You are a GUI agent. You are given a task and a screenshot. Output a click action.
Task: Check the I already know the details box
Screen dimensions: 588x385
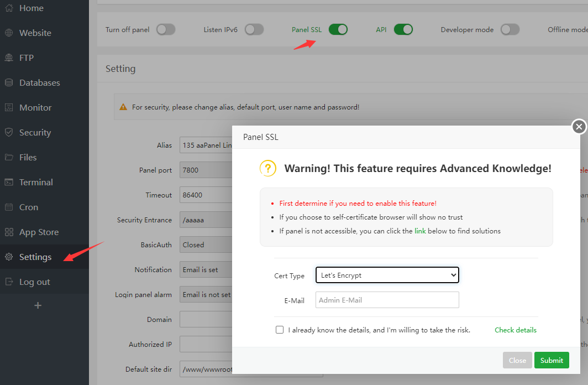pos(280,330)
